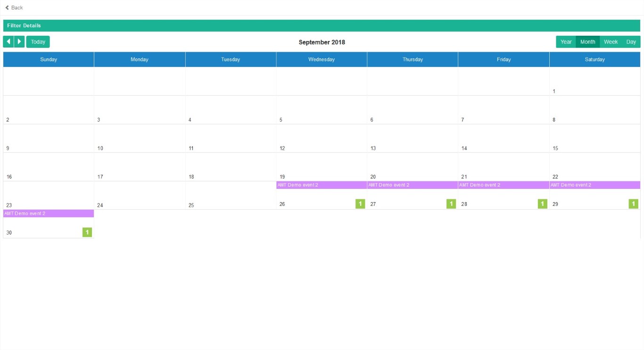This screenshot has width=644, height=350.
Task: Open the event count badge on 27
Action: coord(451,204)
